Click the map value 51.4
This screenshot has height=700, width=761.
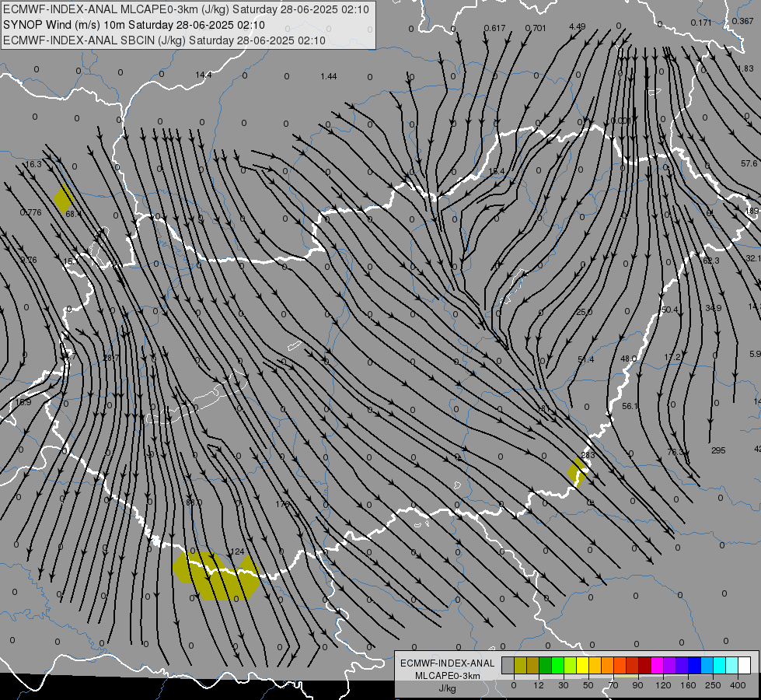tap(586, 359)
